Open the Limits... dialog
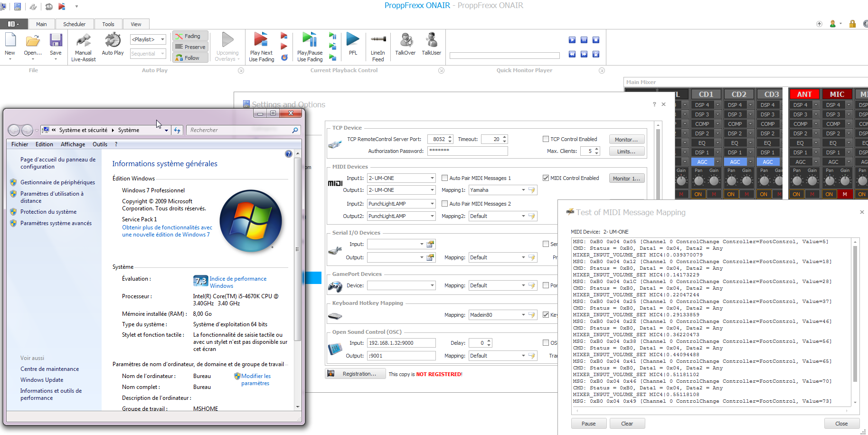Image resolution: width=868 pixels, height=435 pixels. [626, 151]
